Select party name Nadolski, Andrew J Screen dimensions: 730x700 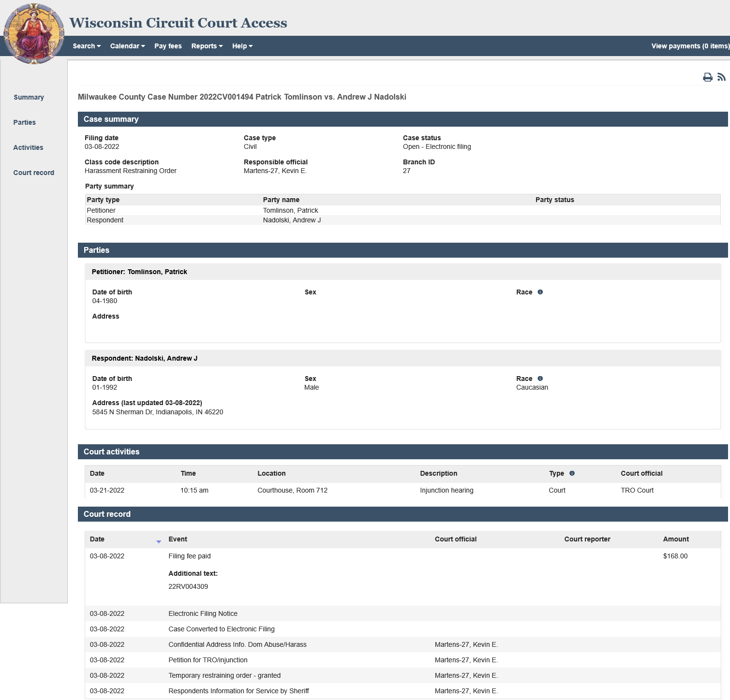pyautogui.click(x=292, y=220)
